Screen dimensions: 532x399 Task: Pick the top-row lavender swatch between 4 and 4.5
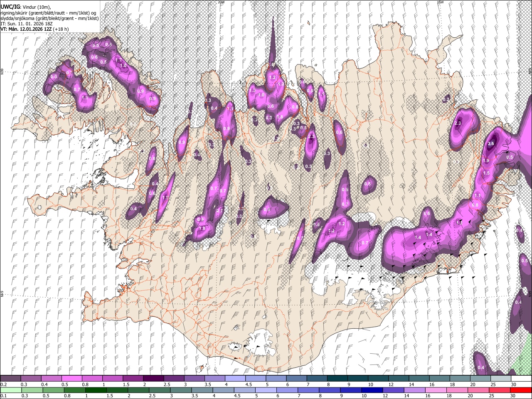235,379
